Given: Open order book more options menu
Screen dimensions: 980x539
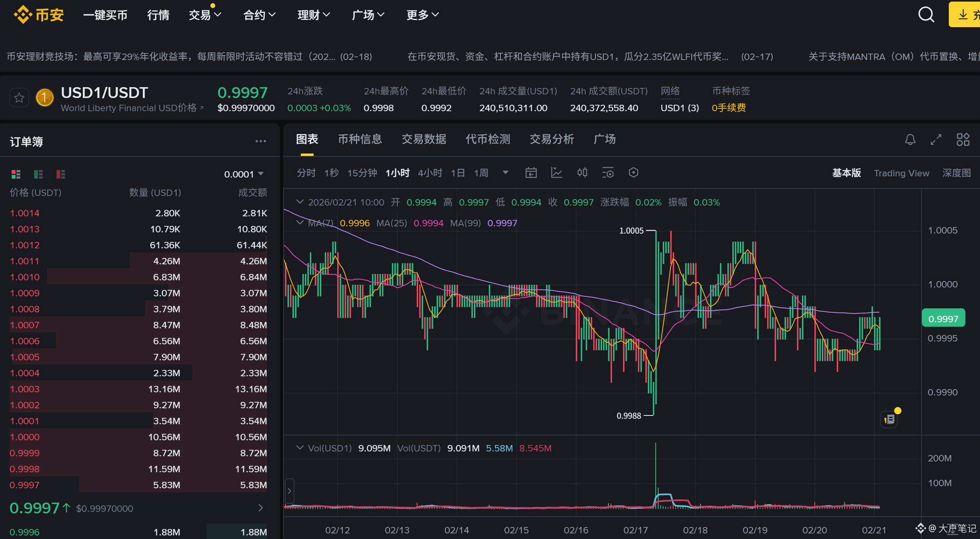Looking at the screenshot, I should 260,142.
